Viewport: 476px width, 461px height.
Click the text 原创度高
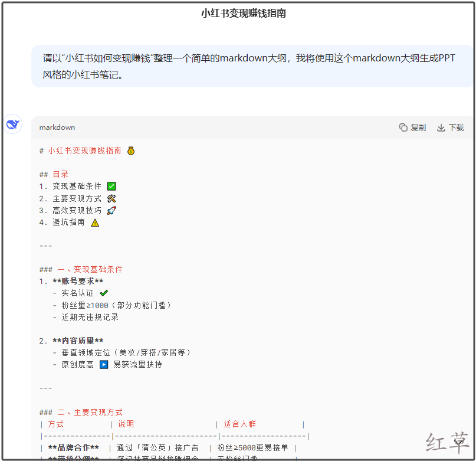[x=77, y=364]
